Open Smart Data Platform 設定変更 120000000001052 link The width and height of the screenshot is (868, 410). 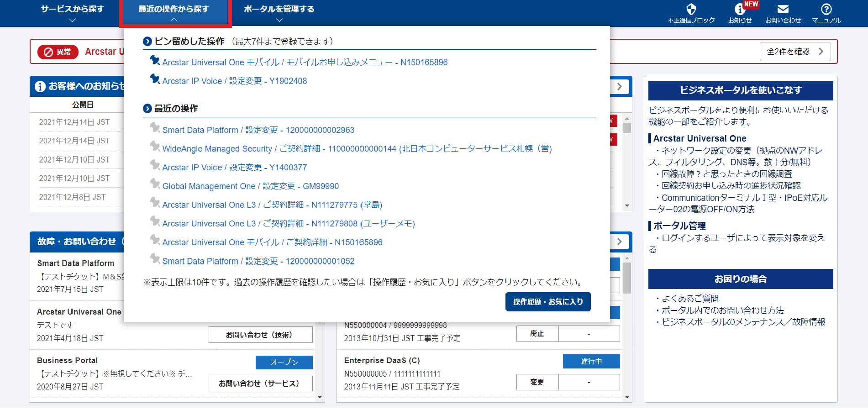[258, 261]
